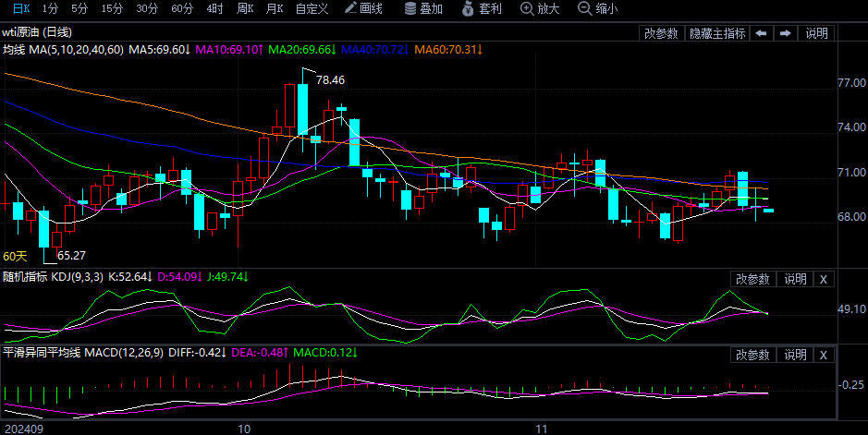
Task: Open the 自定义 custom period option
Action: point(312,9)
